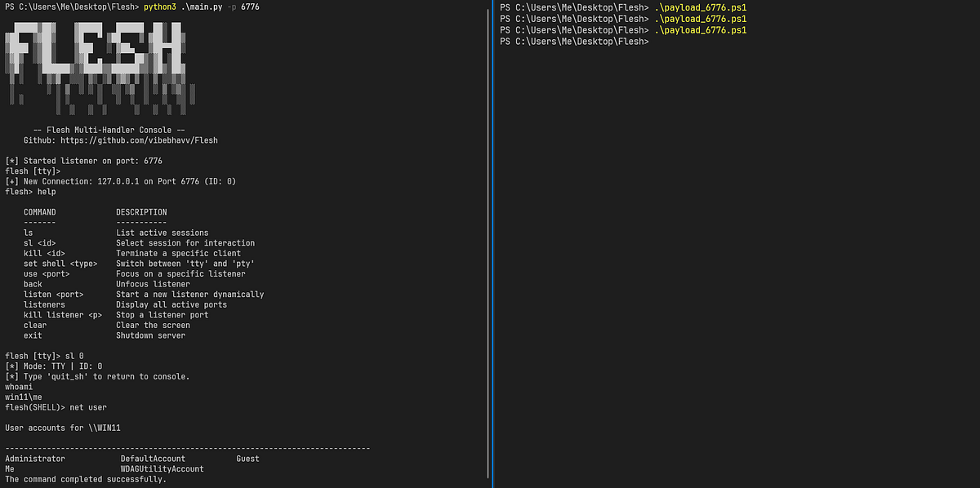The width and height of the screenshot is (980, 488).
Task: Select topmost '.\payload_6776.ps1' command in right pane
Action: [701, 7]
